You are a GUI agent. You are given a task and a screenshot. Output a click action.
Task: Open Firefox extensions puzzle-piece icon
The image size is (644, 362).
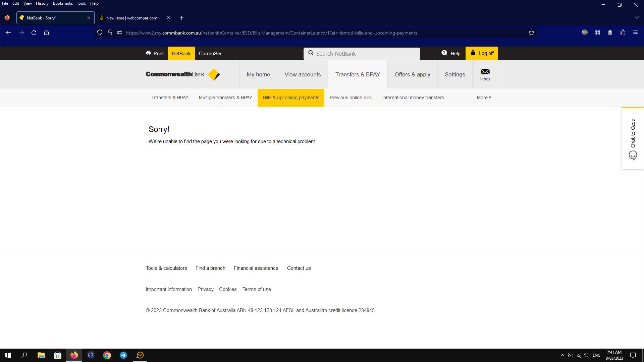pyautogui.click(x=623, y=33)
